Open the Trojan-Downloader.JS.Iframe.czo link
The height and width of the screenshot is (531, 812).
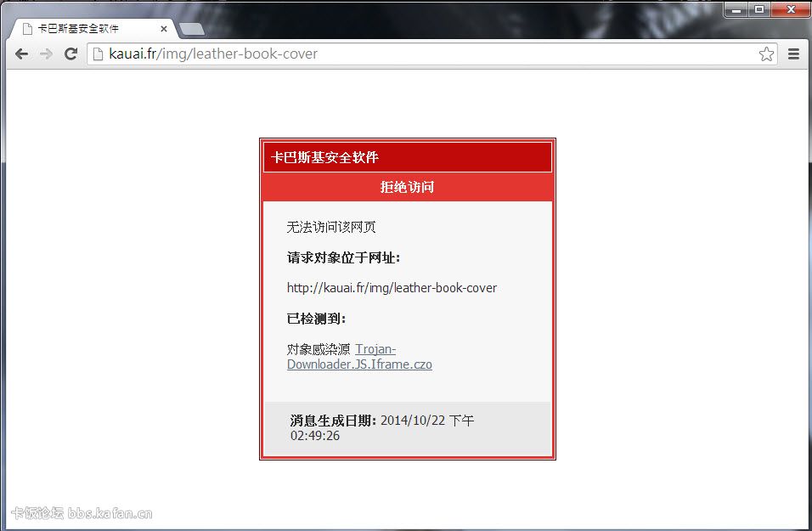359,357
